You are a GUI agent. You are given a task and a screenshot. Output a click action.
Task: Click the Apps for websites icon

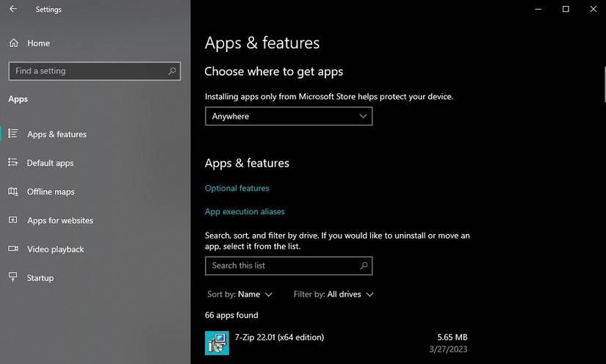point(13,220)
